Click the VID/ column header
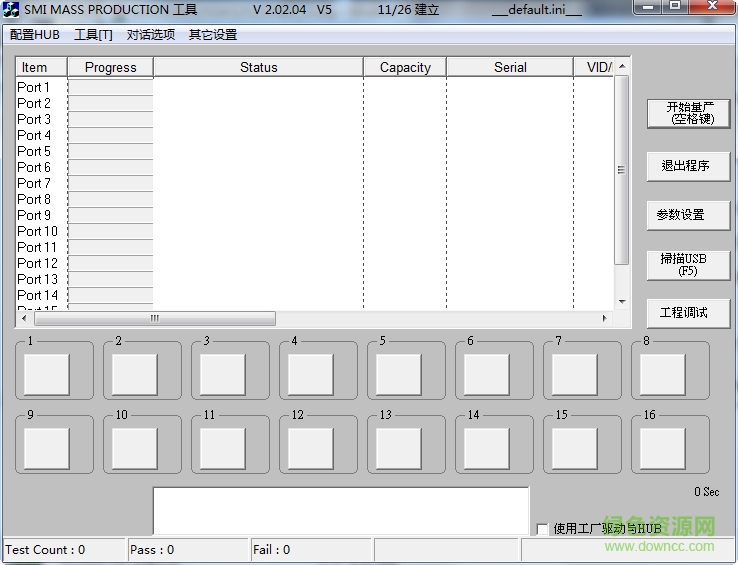738x565 pixels. pos(594,67)
